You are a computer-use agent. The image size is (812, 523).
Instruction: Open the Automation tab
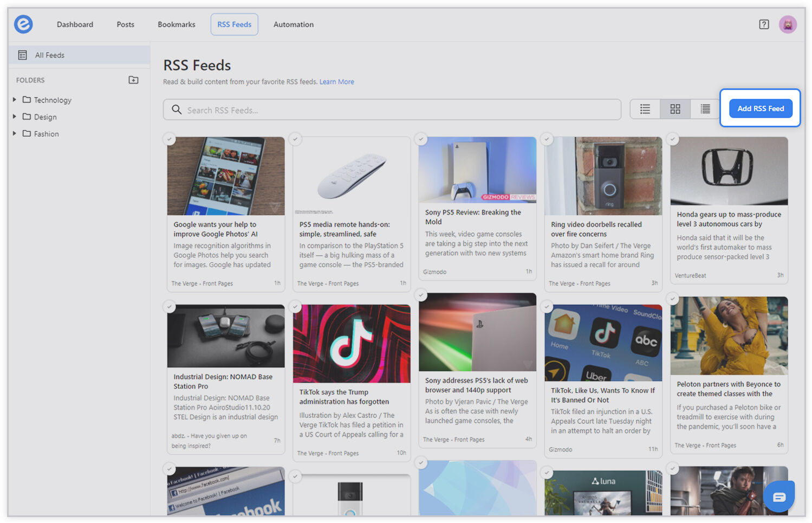tap(293, 24)
